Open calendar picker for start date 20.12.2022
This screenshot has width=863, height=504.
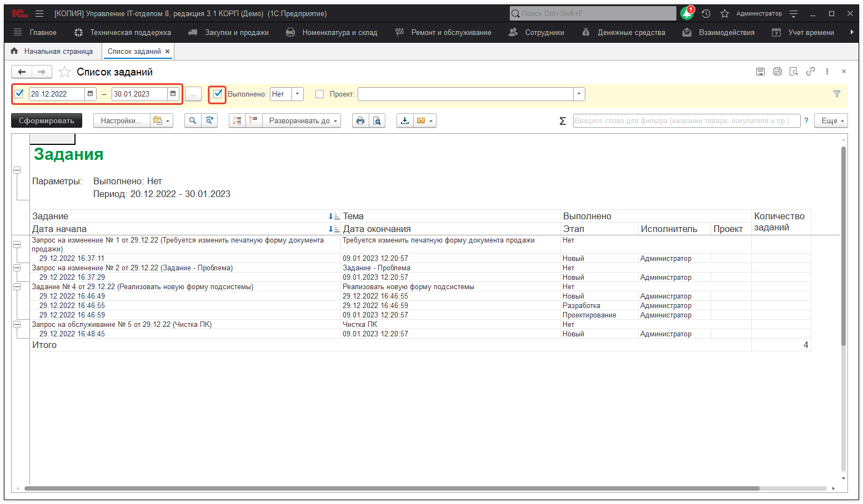click(91, 94)
